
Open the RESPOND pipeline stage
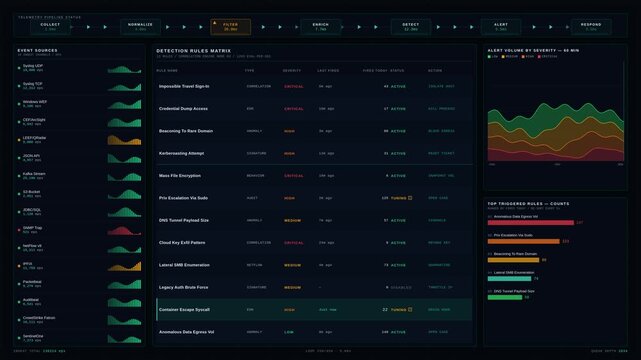pos(591,27)
